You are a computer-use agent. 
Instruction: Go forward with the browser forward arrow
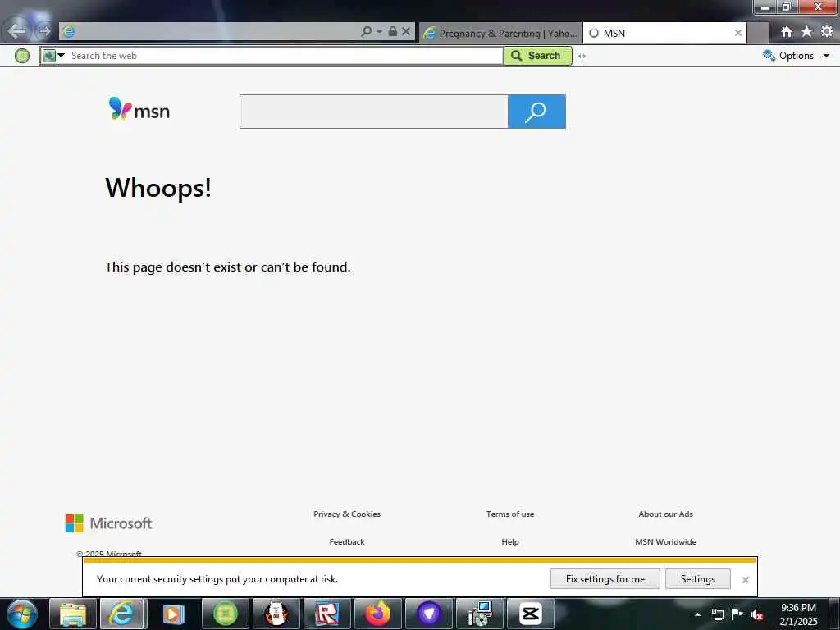[44, 31]
